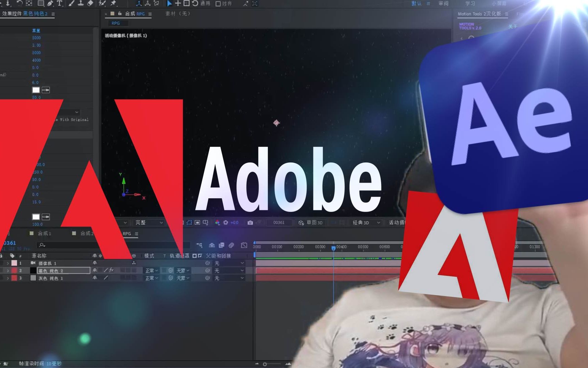This screenshot has width=588, height=368.
Task: Toggle the 草图 3D draft button
Action: [310, 223]
